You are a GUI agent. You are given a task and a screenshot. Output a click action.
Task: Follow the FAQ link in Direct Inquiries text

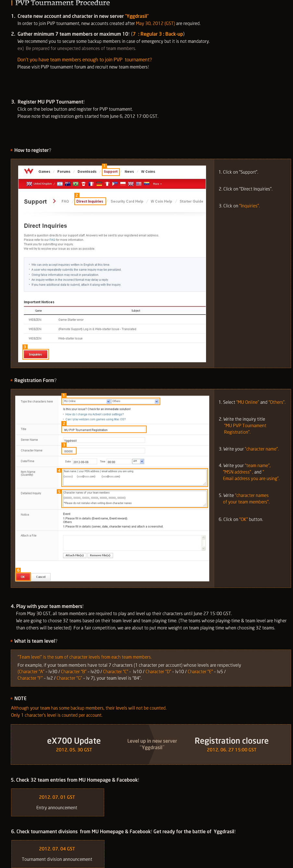52,240
